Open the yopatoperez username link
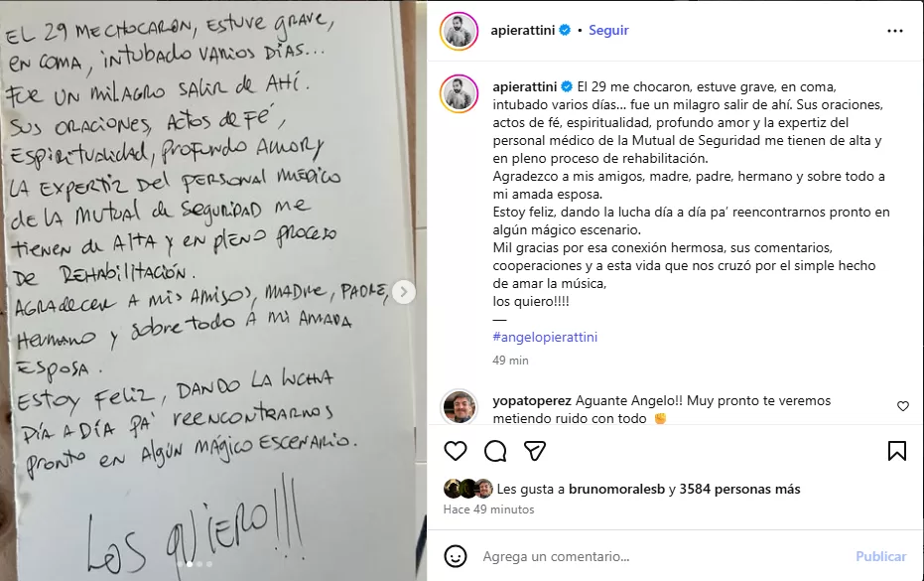This screenshot has width=924, height=581. [532, 400]
